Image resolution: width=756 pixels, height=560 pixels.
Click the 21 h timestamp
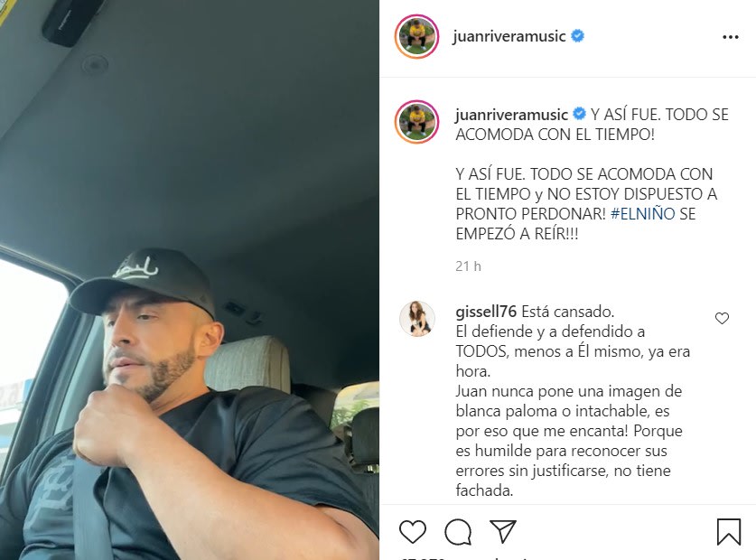click(x=468, y=266)
